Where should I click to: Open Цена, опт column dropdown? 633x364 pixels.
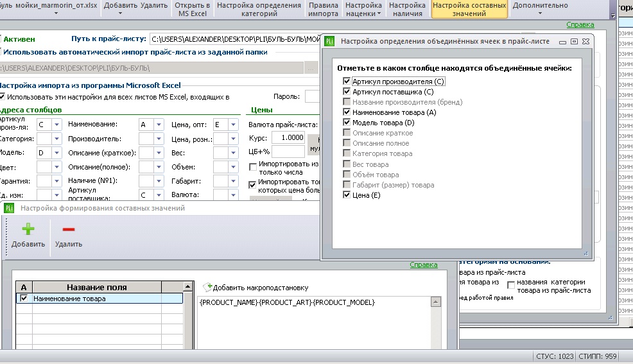(233, 125)
